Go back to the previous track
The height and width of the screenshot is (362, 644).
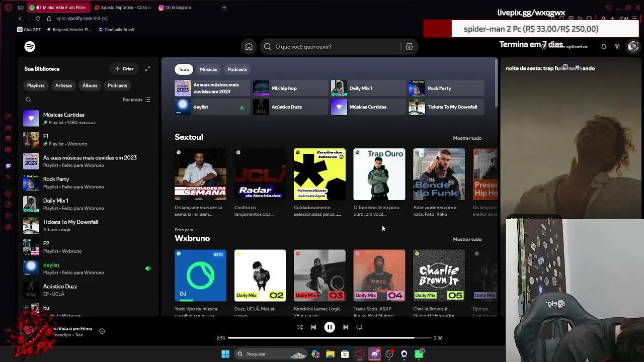(x=313, y=327)
